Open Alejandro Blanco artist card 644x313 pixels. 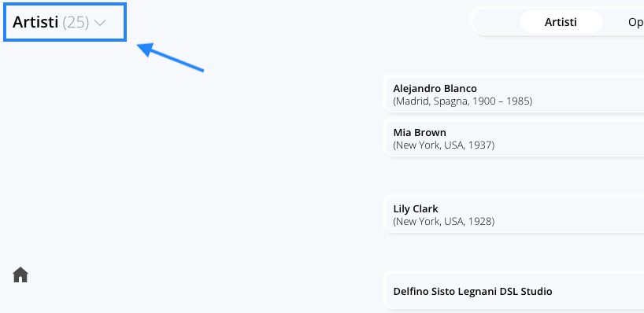click(x=515, y=94)
